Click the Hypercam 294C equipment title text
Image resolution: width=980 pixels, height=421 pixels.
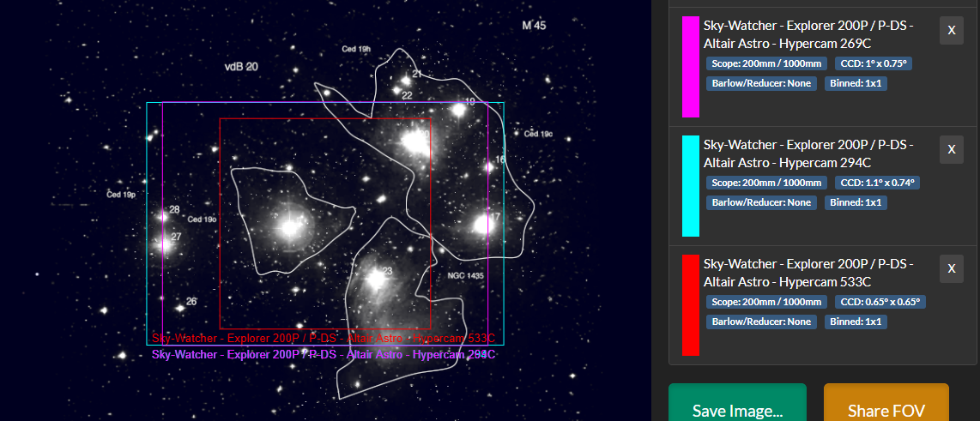[808, 153]
